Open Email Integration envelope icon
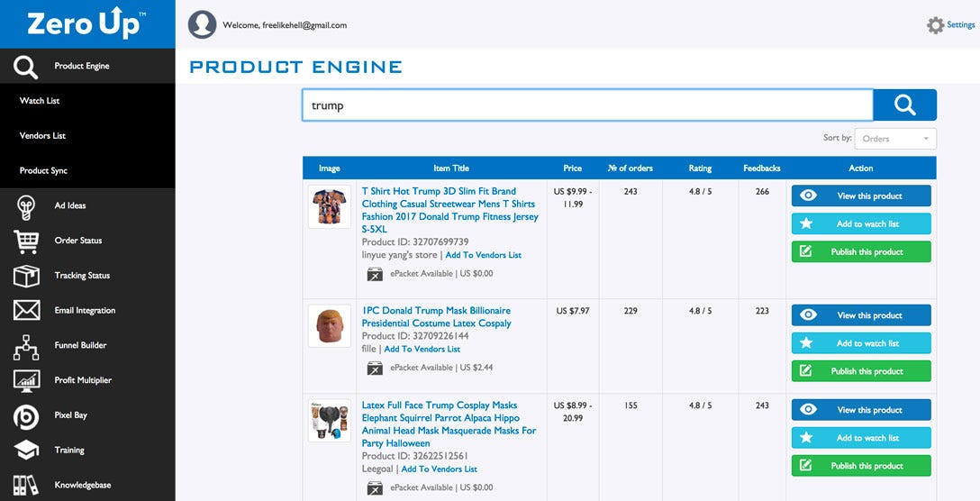 click(x=26, y=310)
